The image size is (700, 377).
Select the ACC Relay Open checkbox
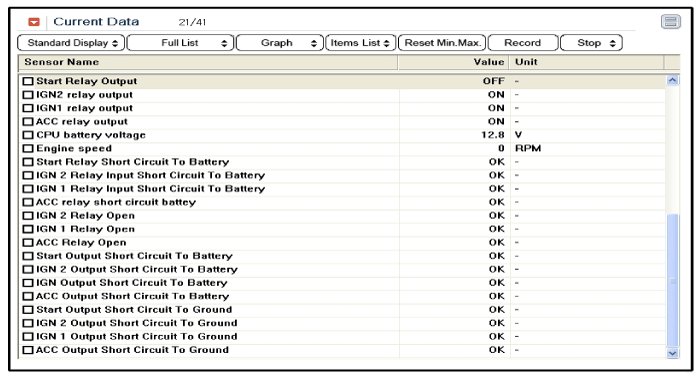[x=28, y=243]
